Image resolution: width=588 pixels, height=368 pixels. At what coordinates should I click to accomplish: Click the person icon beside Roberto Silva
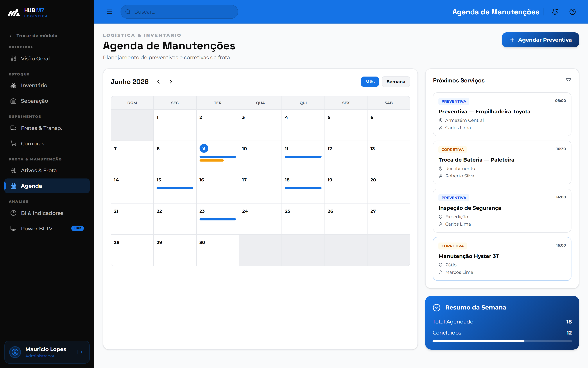[440, 176]
